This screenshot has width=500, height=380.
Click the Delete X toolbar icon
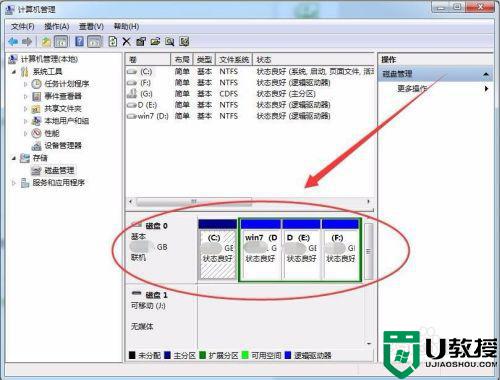[126, 42]
